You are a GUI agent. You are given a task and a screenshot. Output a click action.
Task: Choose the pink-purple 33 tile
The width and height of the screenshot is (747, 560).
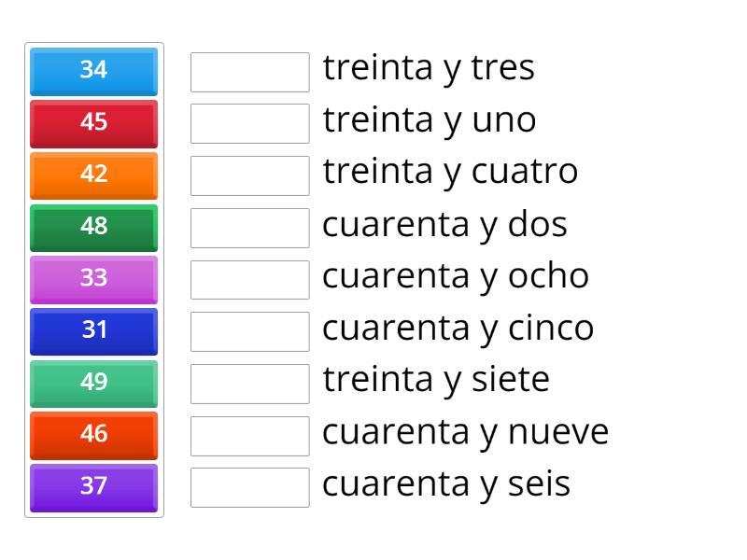[93, 278]
